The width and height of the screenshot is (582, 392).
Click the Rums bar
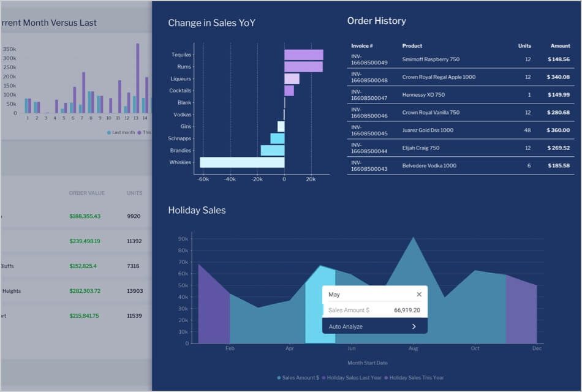303,66
